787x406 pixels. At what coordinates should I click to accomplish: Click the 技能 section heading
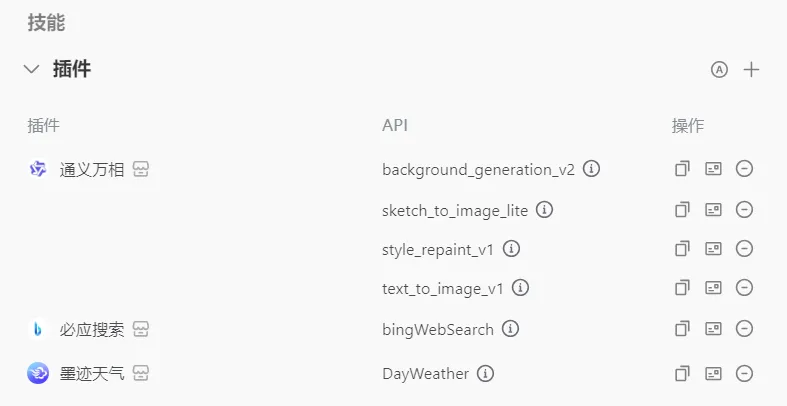point(46,22)
